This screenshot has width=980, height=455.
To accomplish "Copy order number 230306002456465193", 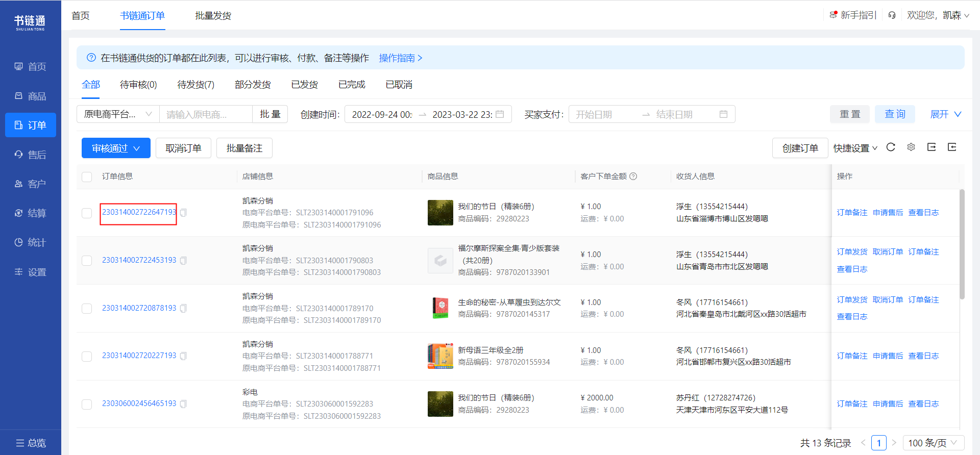I will [183, 404].
